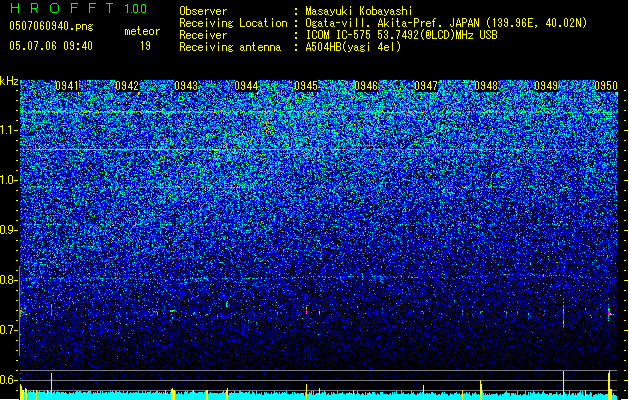The image size is (629, 400).
Task: Click the 0.9 frequency axis label
Action: (9, 230)
